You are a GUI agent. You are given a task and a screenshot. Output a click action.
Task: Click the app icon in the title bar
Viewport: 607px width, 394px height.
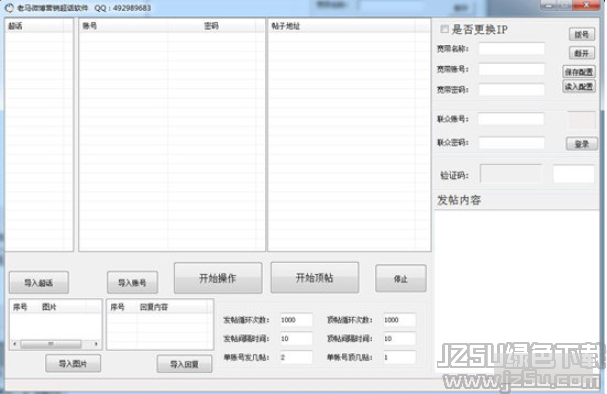9,8
